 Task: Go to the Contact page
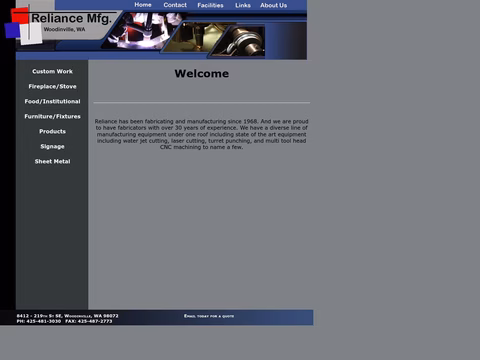175,5
